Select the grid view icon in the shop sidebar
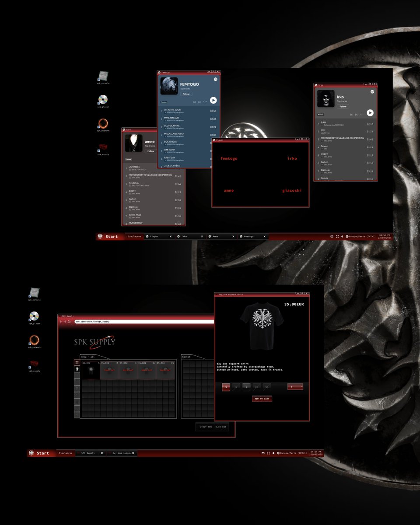Viewport: 420px width, 525px height. tap(77, 362)
